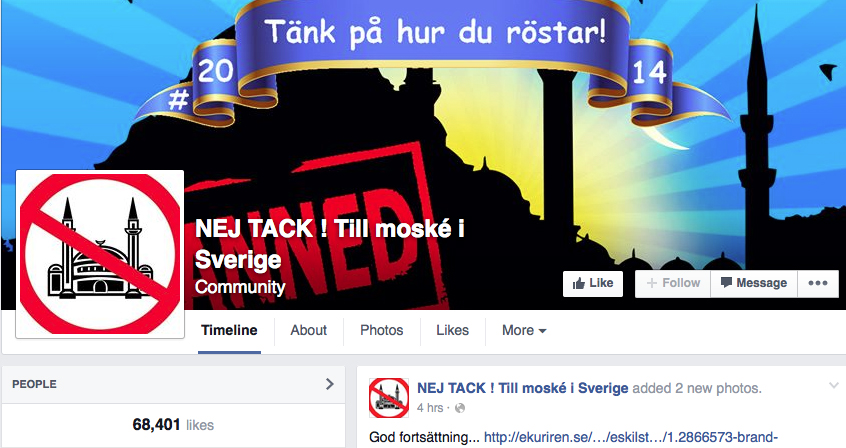Click the page title on the cover
The image size is (846, 448).
tap(330, 244)
